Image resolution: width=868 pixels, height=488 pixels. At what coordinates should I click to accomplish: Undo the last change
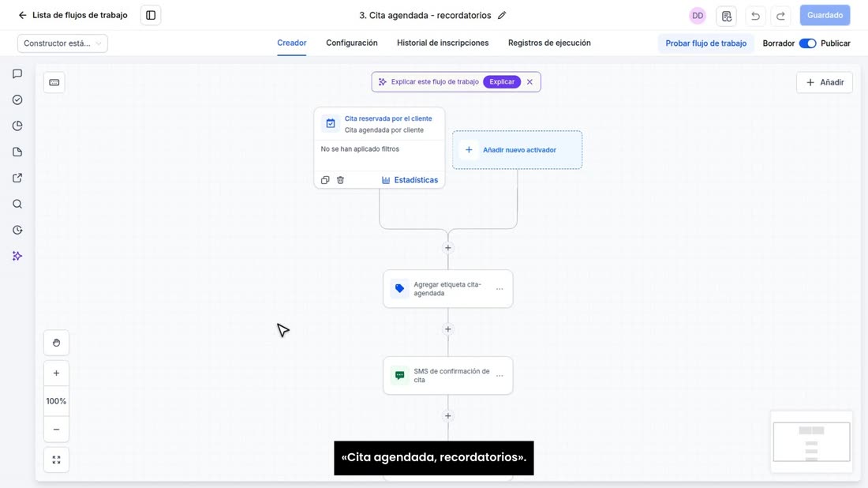click(x=755, y=16)
